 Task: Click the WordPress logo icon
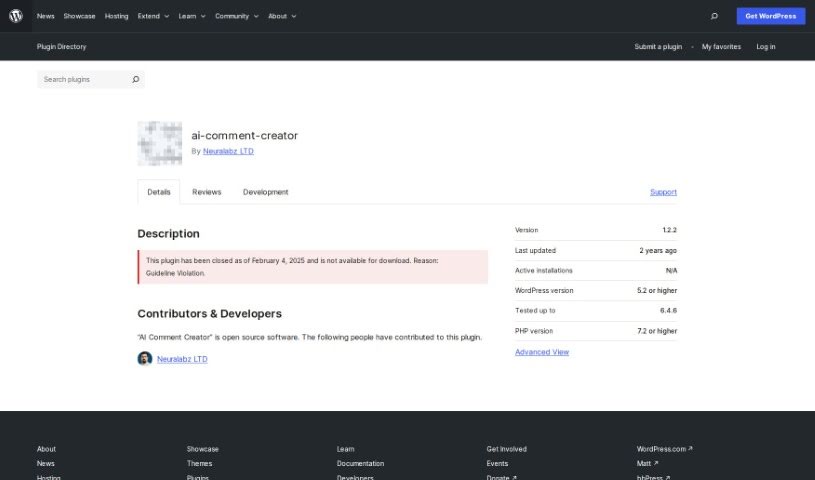point(16,16)
